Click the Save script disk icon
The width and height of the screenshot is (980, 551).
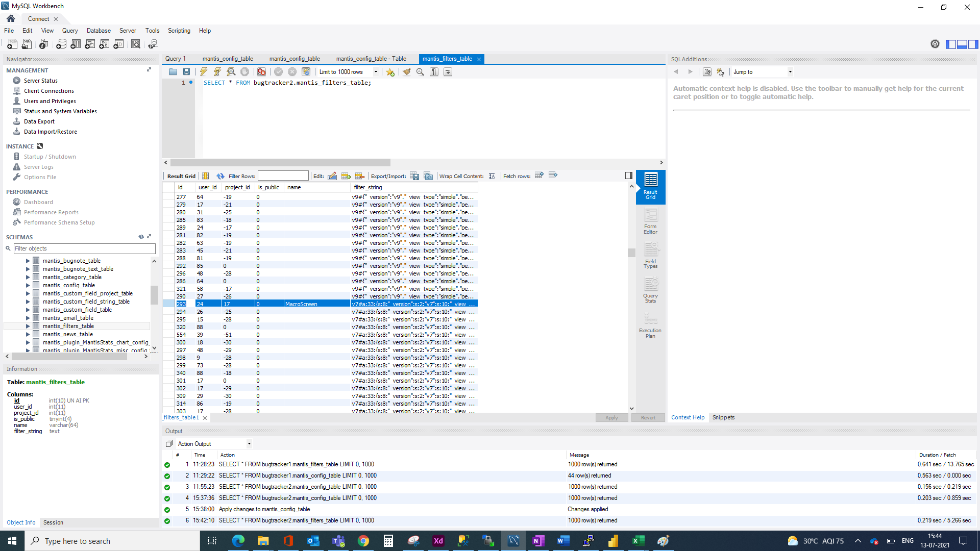click(186, 72)
